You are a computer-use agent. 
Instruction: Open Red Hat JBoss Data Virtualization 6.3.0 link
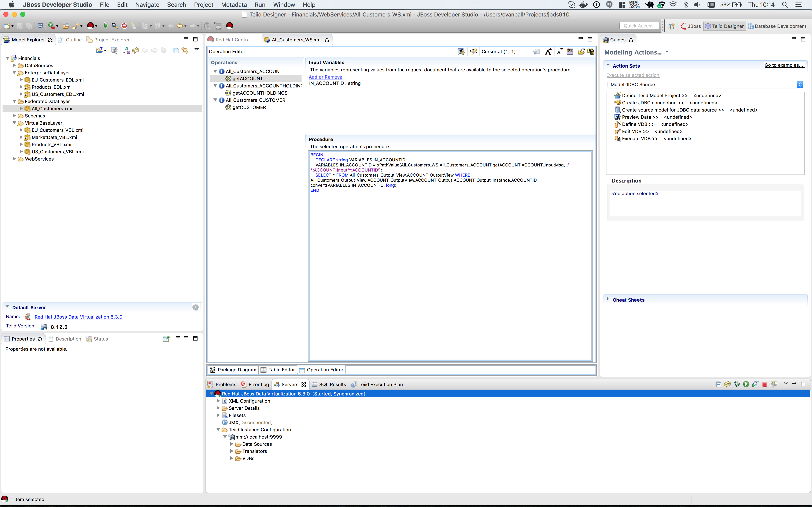pyautogui.click(x=78, y=317)
